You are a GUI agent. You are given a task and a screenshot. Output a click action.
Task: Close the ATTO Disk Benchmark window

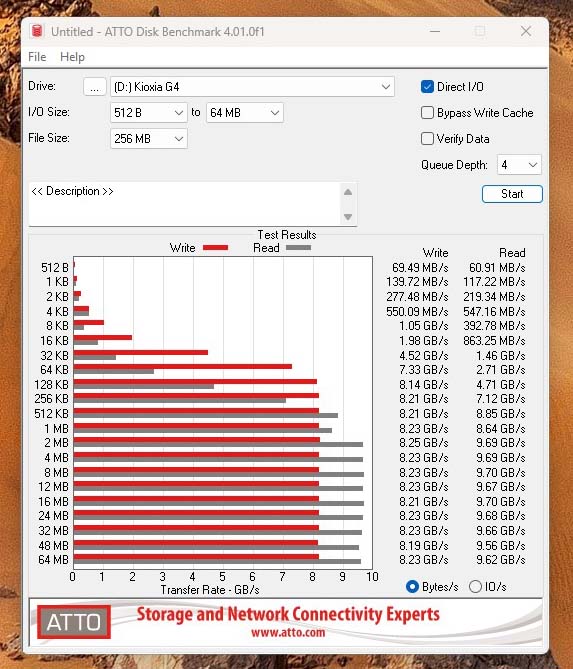pyautogui.click(x=526, y=31)
